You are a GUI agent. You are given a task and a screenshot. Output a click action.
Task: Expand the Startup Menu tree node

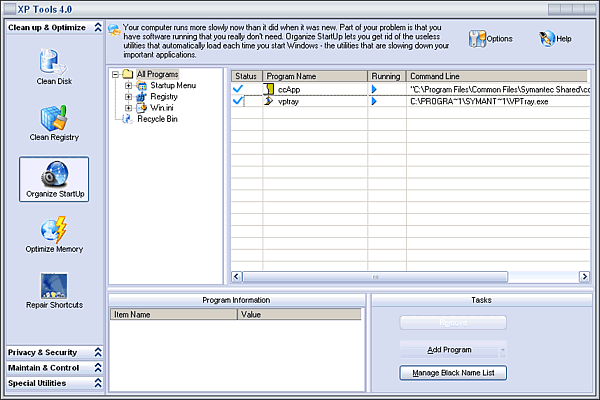pos(129,85)
